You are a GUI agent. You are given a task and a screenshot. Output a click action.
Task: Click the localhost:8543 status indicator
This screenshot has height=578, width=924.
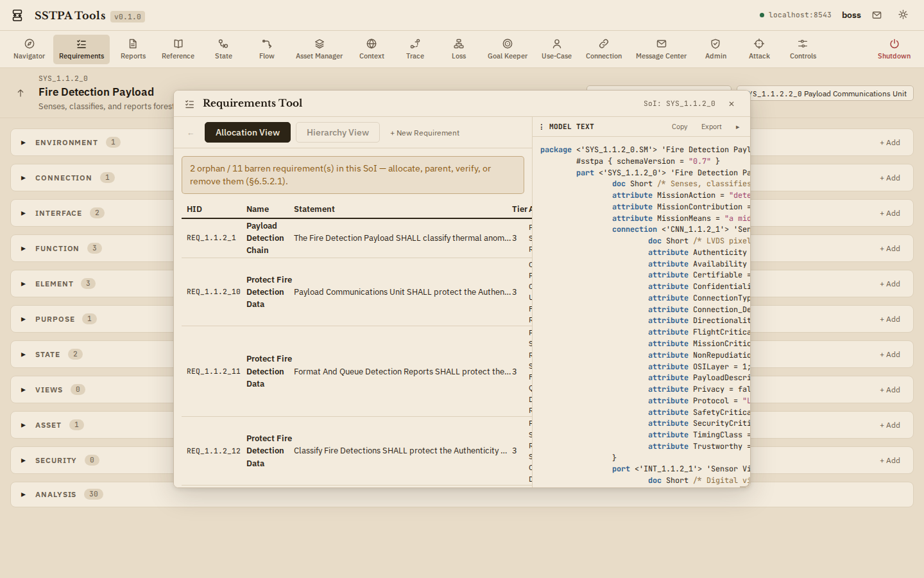point(796,15)
